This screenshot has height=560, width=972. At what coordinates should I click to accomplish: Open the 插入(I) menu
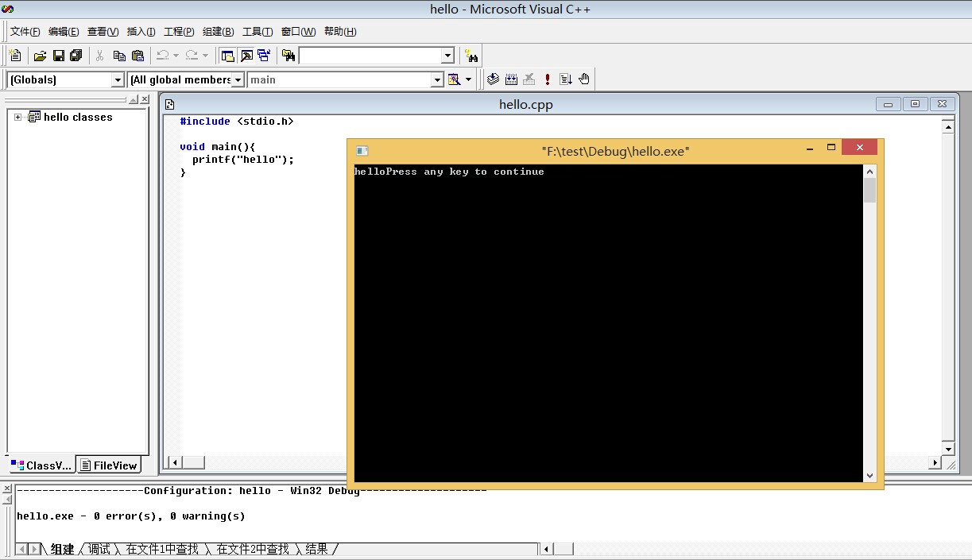[141, 32]
